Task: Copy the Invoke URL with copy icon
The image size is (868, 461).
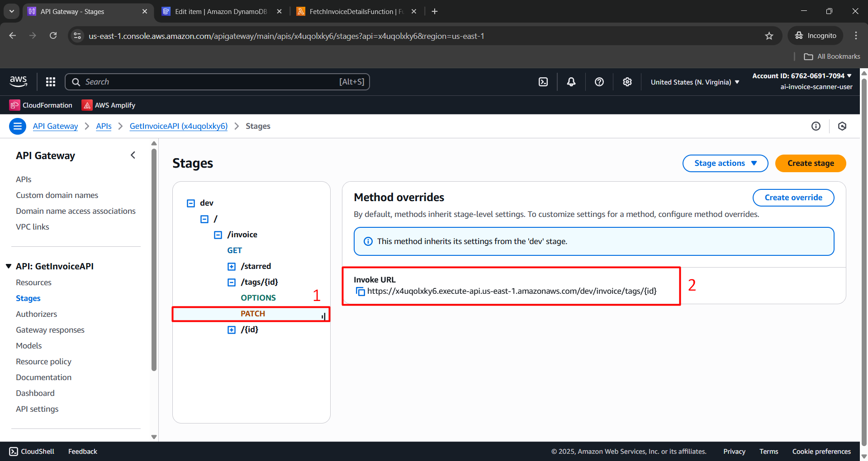Action: click(360, 292)
